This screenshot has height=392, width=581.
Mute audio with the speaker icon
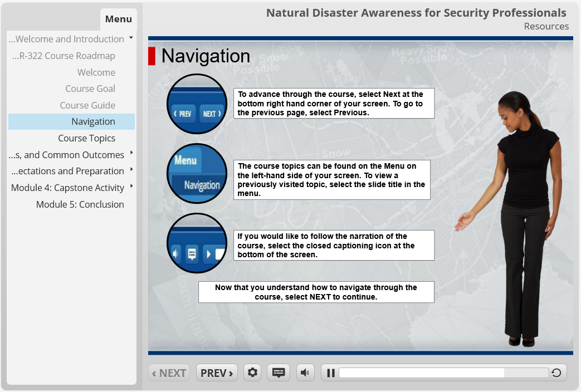pyautogui.click(x=305, y=373)
